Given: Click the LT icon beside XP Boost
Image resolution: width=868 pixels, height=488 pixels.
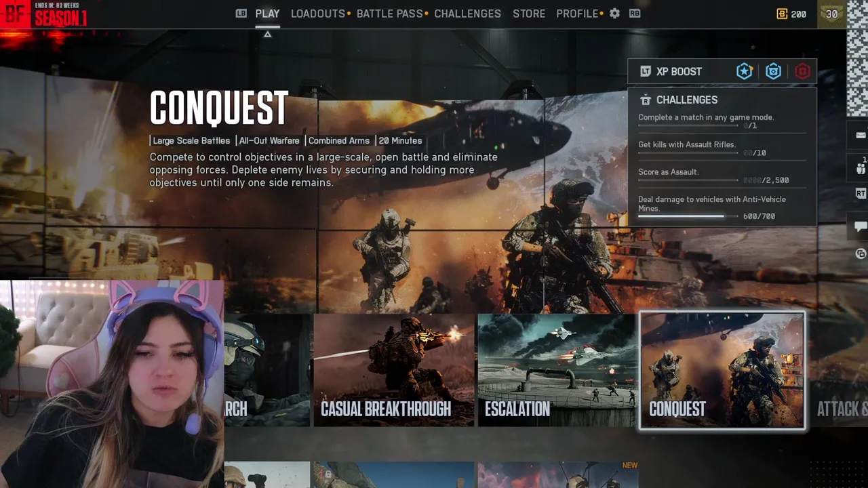Looking at the screenshot, I should click(x=646, y=71).
